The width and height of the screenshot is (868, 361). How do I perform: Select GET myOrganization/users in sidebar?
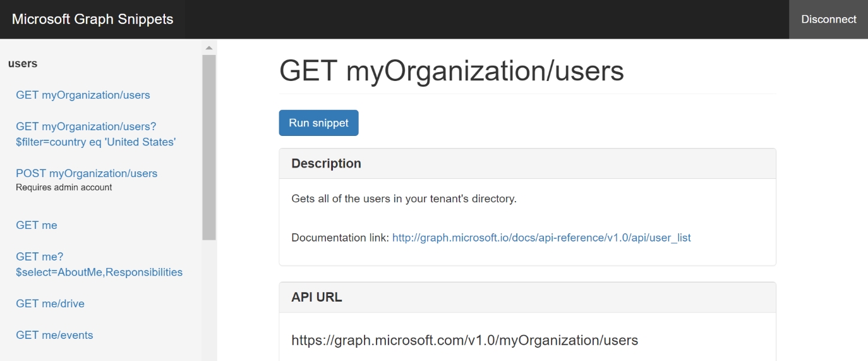[83, 95]
